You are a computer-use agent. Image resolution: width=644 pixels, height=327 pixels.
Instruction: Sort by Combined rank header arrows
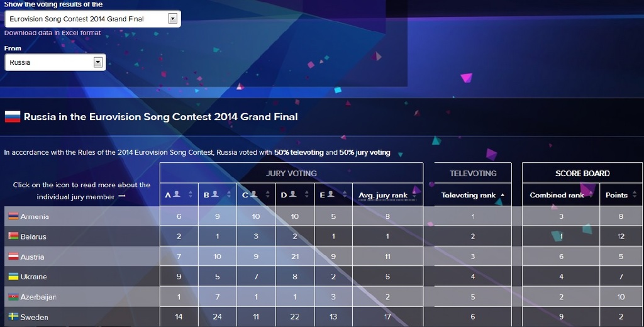pyautogui.click(x=591, y=195)
